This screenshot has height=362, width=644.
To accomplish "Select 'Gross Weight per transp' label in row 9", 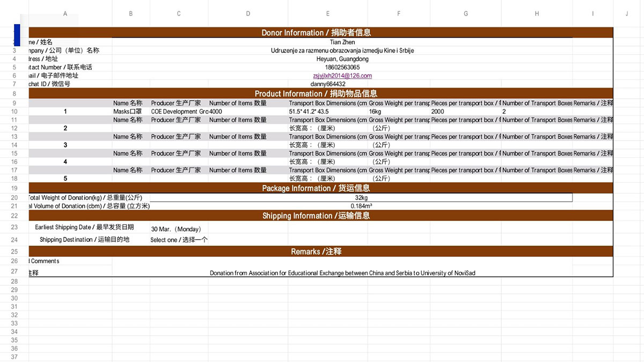I will [399, 103].
